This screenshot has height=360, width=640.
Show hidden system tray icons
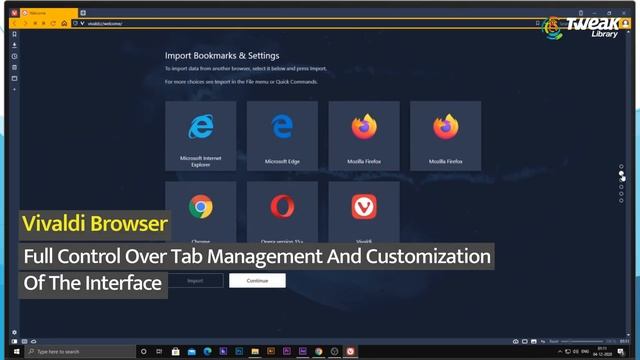tap(560, 351)
